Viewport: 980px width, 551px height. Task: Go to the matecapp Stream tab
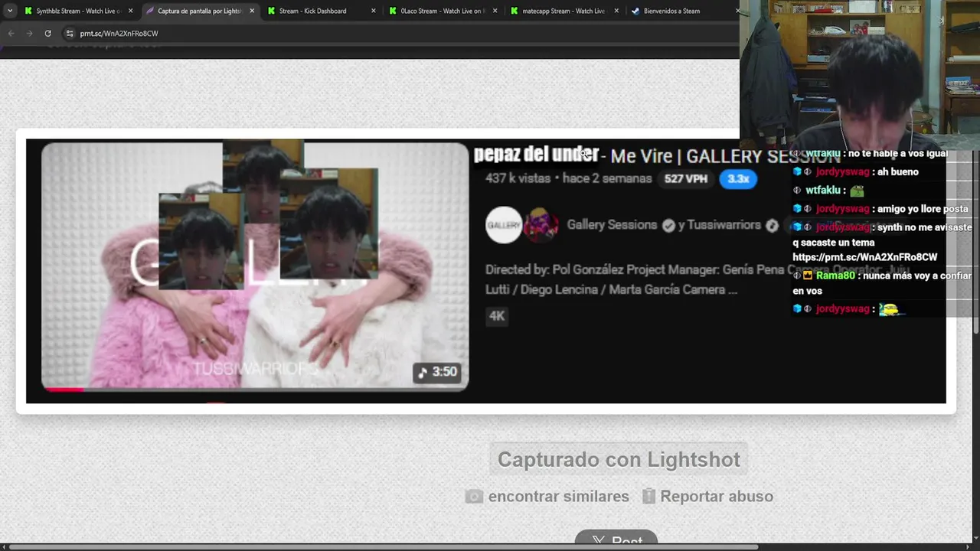point(563,11)
